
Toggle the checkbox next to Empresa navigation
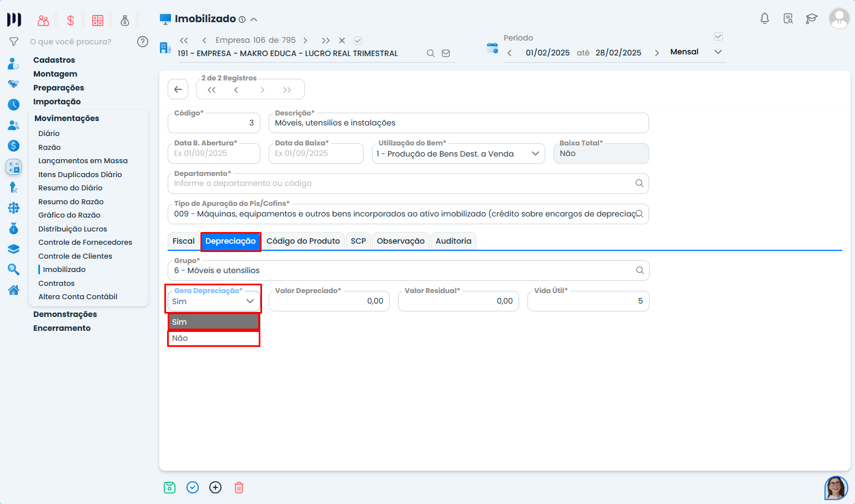(x=358, y=41)
